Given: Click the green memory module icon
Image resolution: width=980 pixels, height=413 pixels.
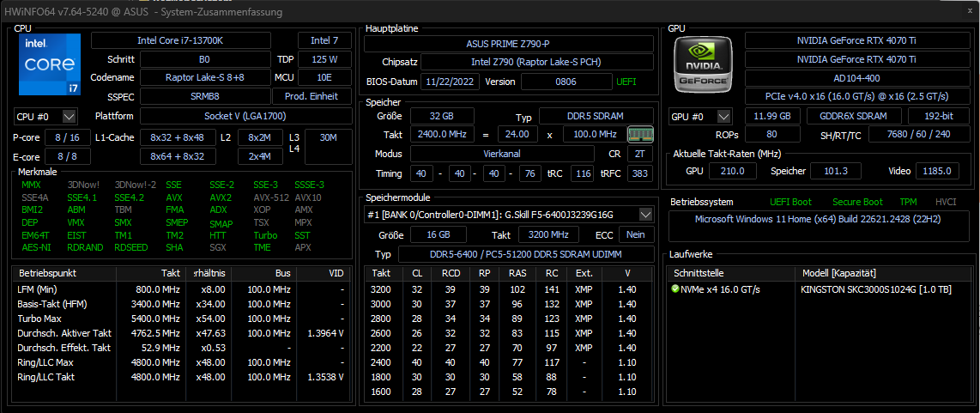Looking at the screenshot, I should (640, 135).
